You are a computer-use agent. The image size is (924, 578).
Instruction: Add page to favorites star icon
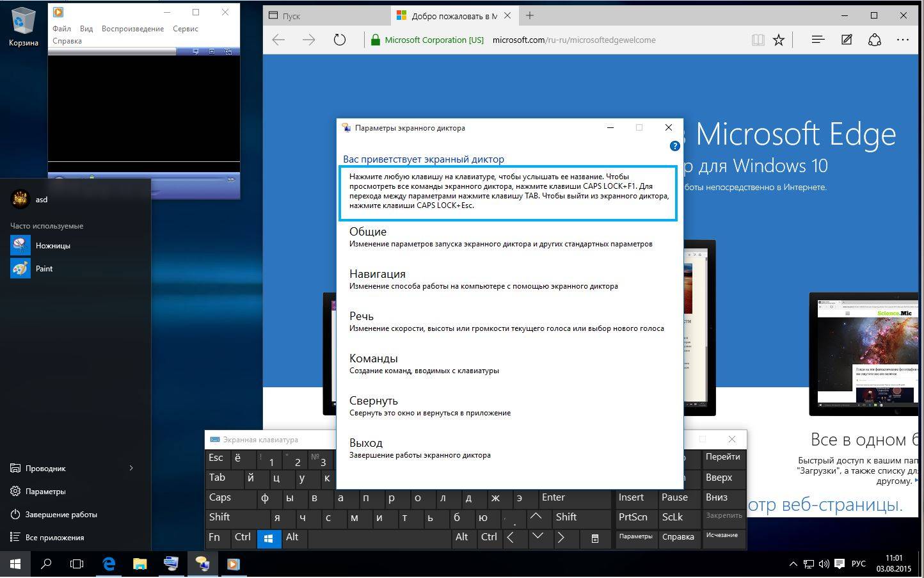click(x=778, y=40)
